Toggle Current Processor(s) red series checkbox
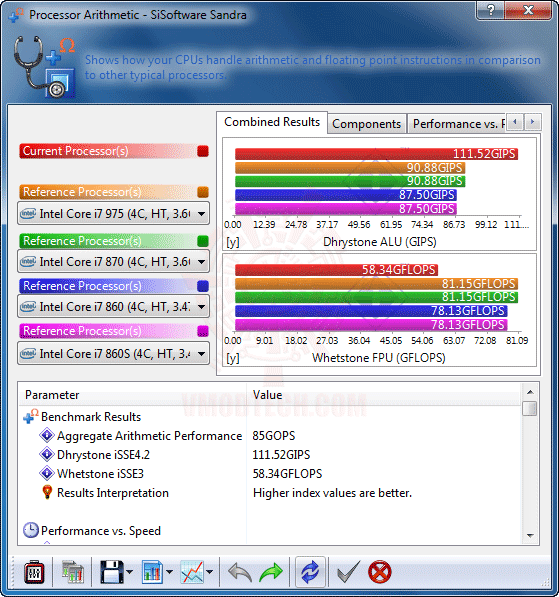 203,151
